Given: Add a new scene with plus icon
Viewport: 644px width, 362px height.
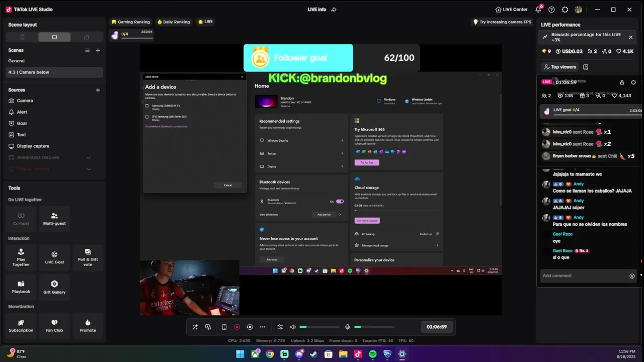Looking at the screenshot, I should pyautogui.click(x=98, y=50).
